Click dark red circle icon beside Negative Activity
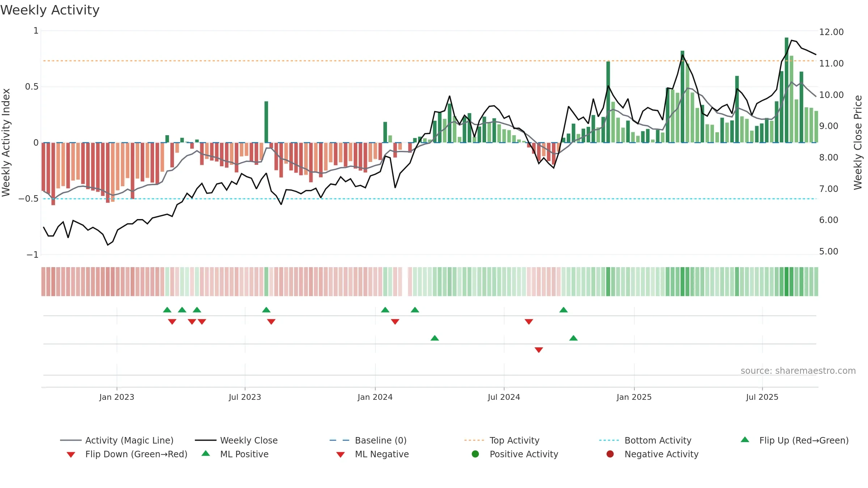Viewport: 868px width, 488px height. point(610,454)
